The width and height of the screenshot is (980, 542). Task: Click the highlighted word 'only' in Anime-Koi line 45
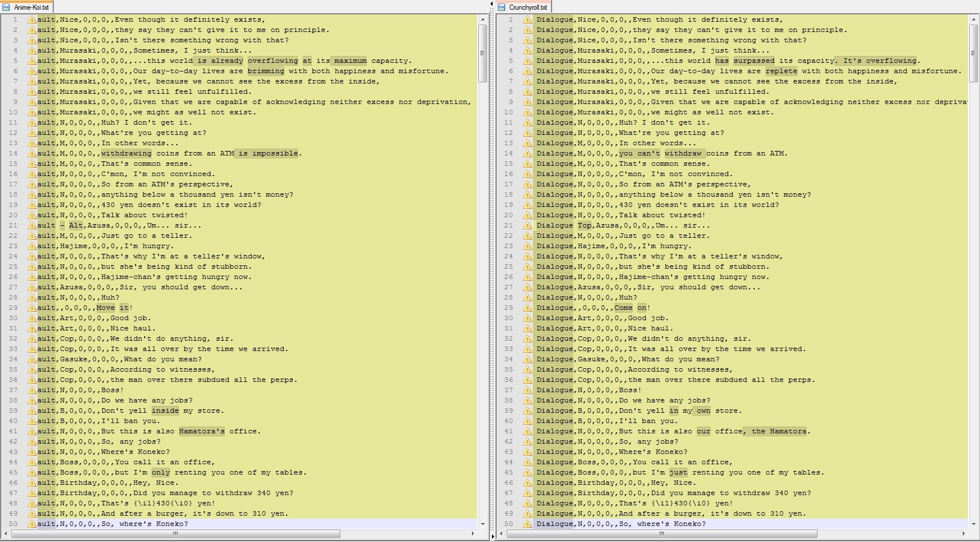click(161, 472)
